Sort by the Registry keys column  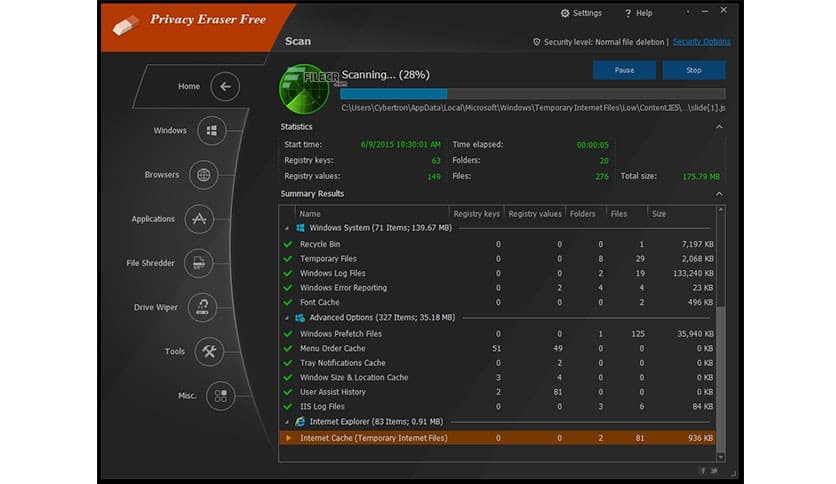pyautogui.click(x=477, y=214)
